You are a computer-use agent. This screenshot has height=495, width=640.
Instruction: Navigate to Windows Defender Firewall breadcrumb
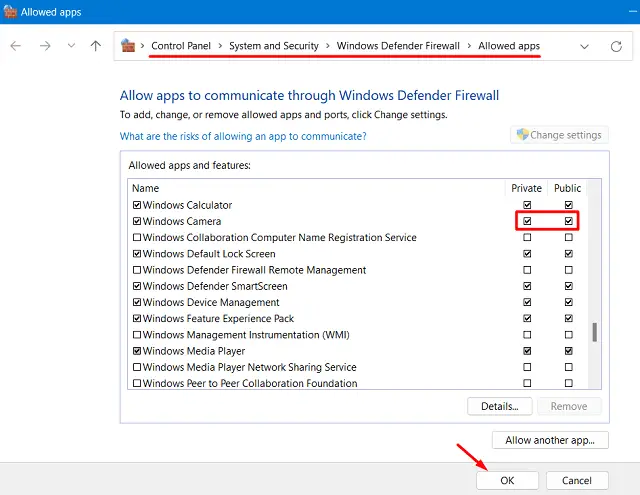[398, 46]
